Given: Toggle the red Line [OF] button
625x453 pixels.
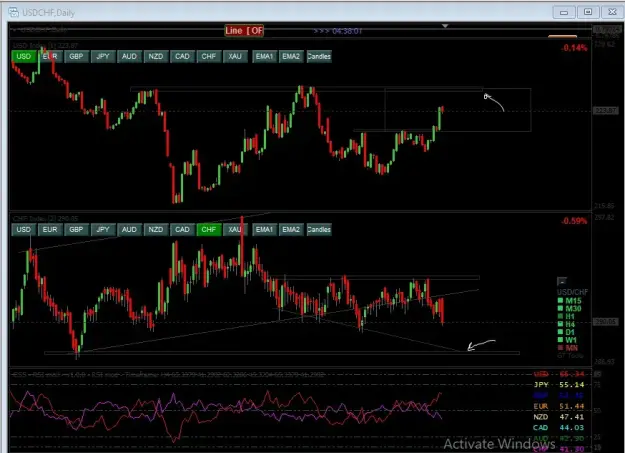Looking at the screenshot, I should point(244,31).
